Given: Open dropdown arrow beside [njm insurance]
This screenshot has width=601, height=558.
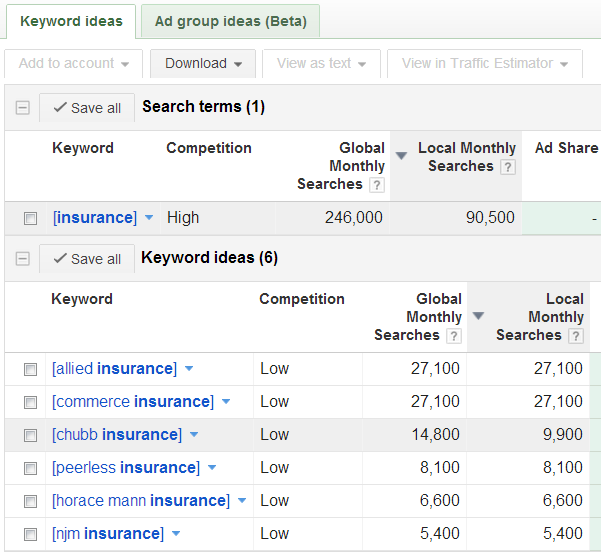Looking at the screenshot, I should pyautogui.click(x=176, y=533).
